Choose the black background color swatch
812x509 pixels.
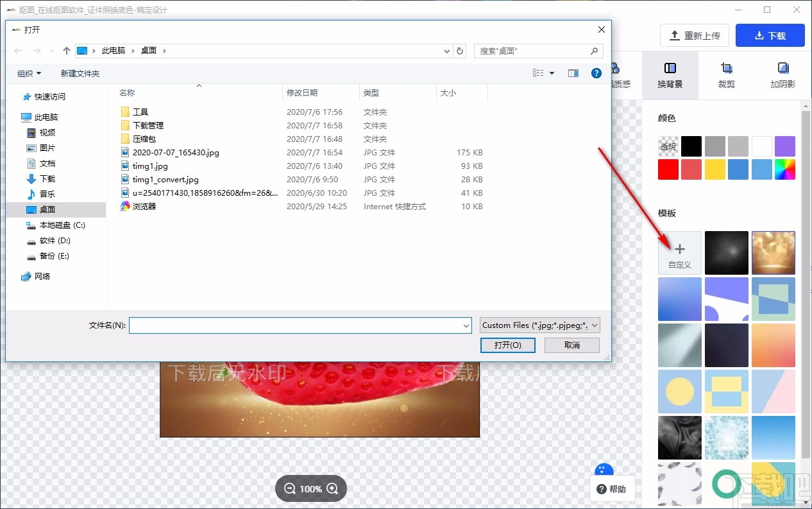(691, 146)
